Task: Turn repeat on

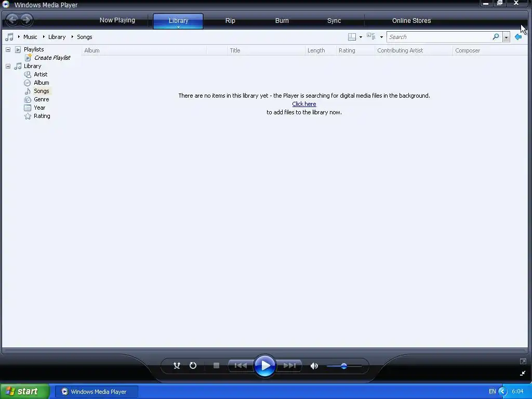Action: click(193, 365)
